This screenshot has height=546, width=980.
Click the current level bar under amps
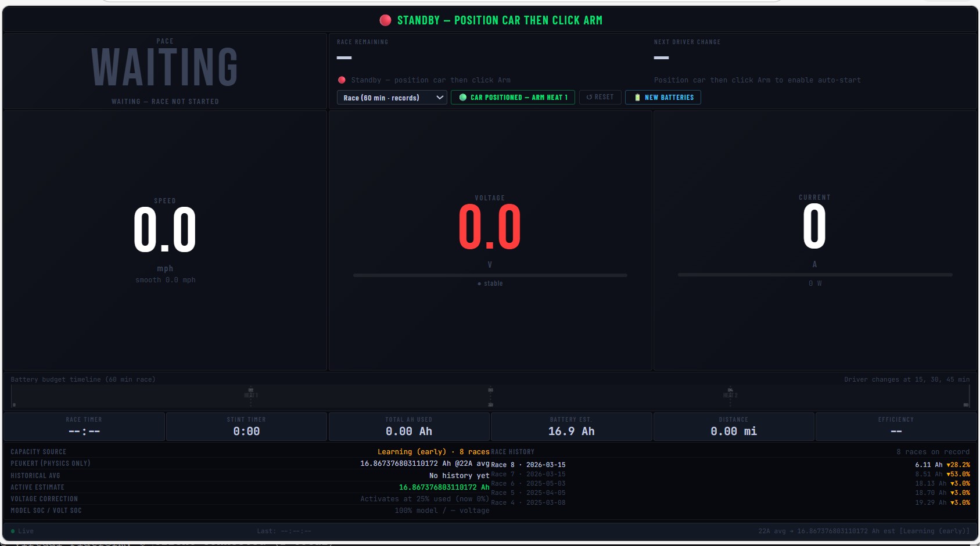click(814, 275)
